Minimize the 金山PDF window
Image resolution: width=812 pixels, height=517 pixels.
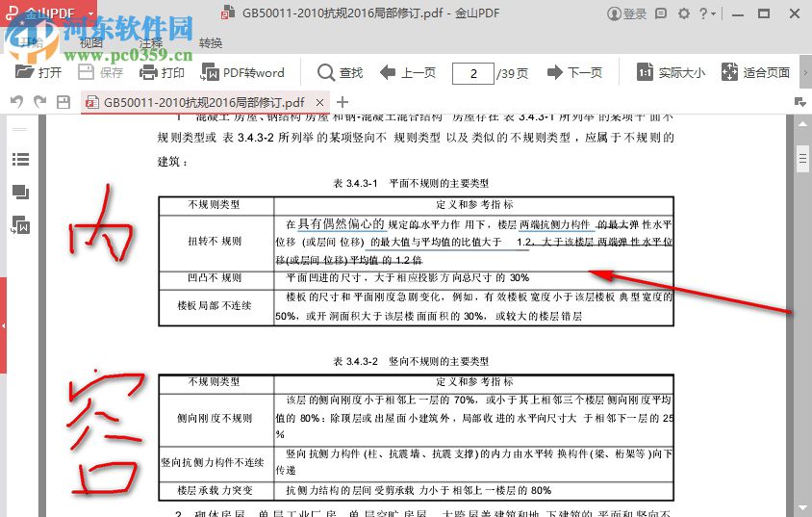click(739, 14)
